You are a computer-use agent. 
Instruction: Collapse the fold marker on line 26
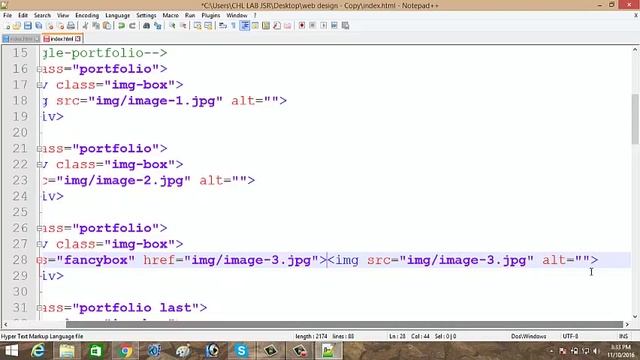point(40,228)
